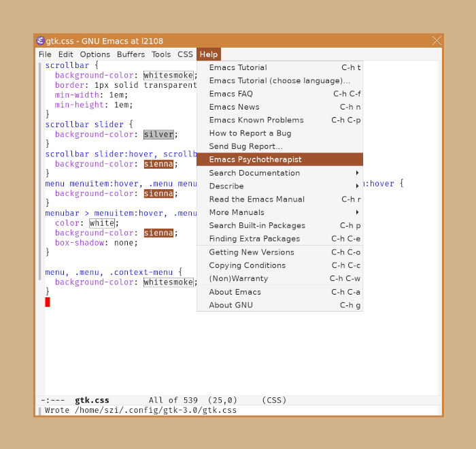Viewport: 476px width, 449px height.
Task: Open the CSS menu in the menu bar
Action: pyautogui.click(x=185, y=54)
